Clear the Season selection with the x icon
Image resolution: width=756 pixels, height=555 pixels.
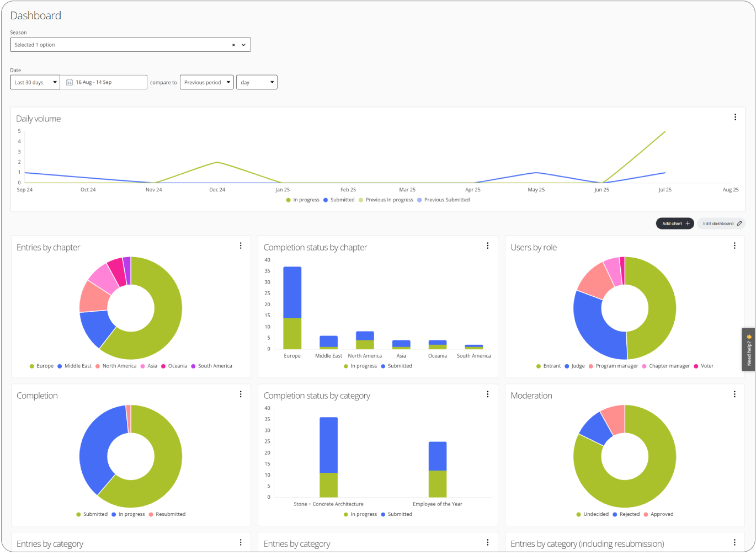[x=233, y=45]
